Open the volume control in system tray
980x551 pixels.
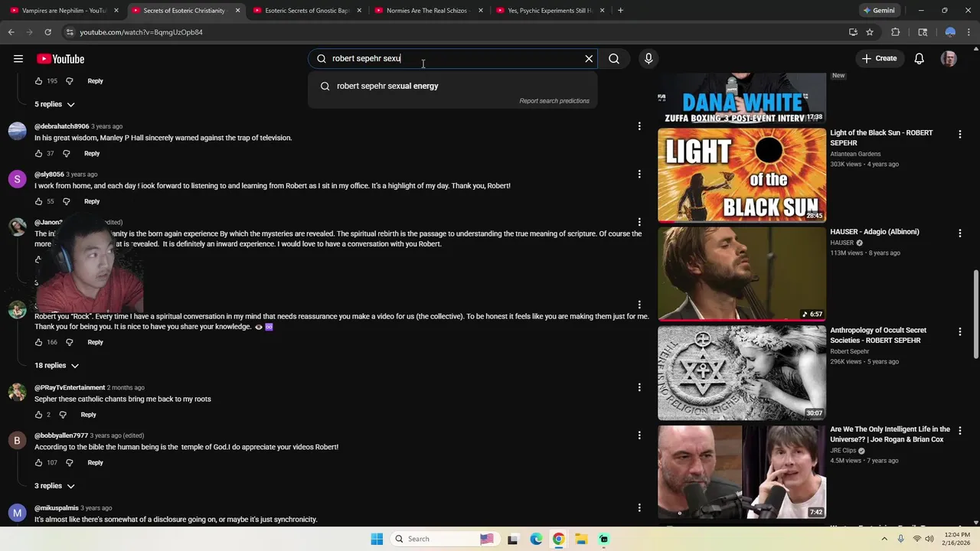929,539
